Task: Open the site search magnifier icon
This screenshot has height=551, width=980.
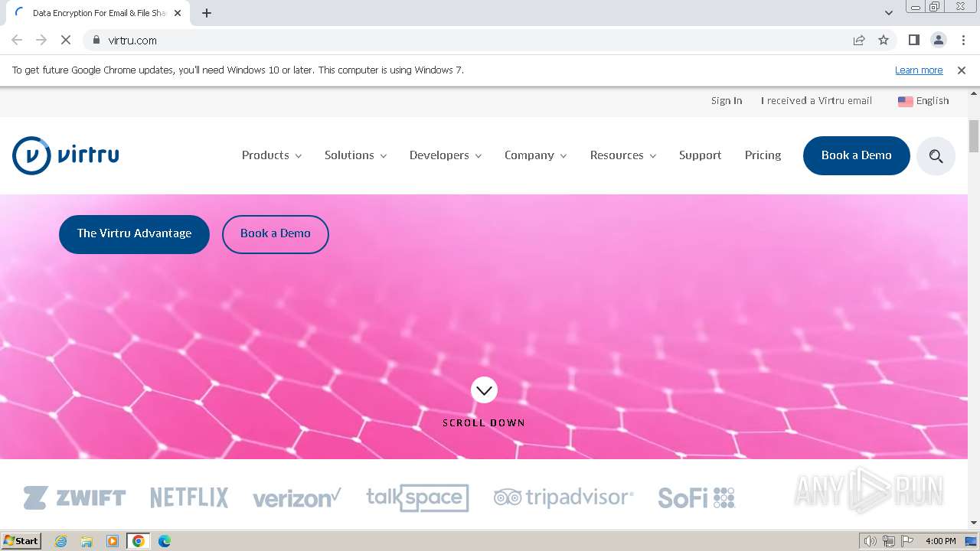Action: click(x=936, y=156)
